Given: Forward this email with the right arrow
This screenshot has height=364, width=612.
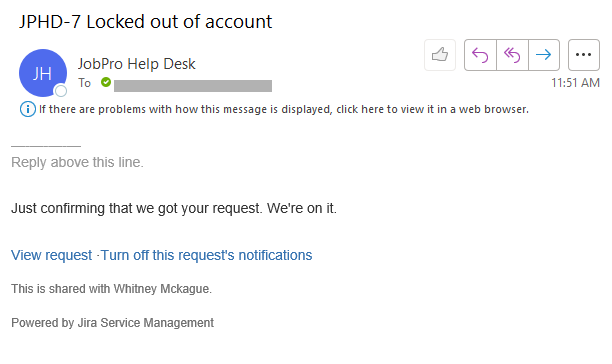Looking at the screenshot, I should pos(544,55).
